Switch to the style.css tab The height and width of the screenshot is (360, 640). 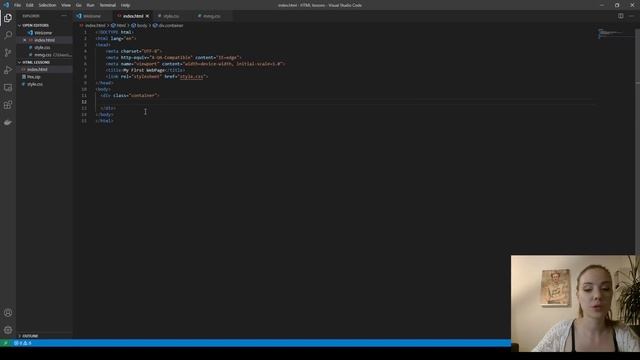(x=171, y=16)
